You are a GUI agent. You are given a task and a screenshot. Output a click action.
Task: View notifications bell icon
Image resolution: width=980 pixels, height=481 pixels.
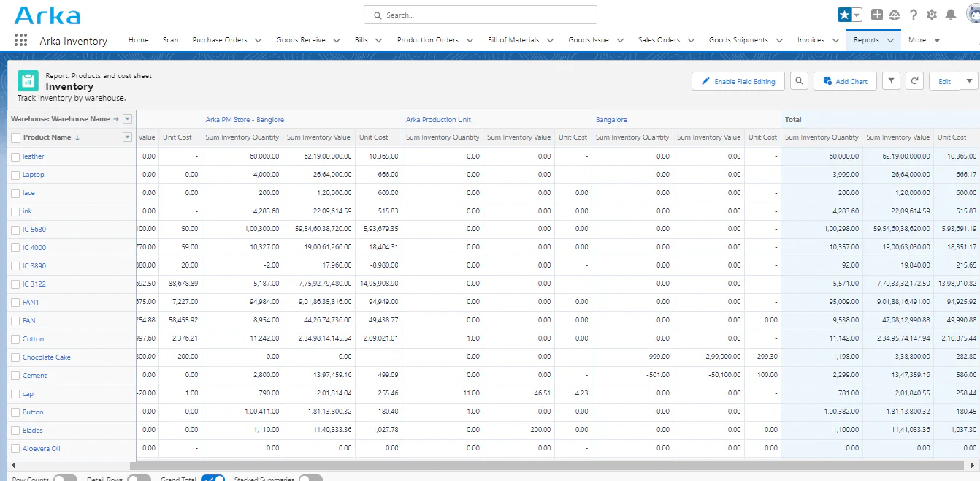951,15
